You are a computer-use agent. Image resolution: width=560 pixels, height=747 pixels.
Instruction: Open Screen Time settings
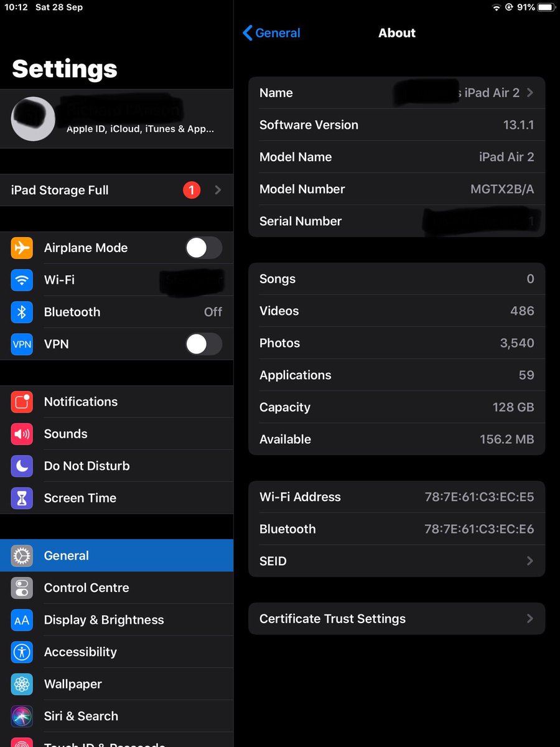[x=116, y=498]
